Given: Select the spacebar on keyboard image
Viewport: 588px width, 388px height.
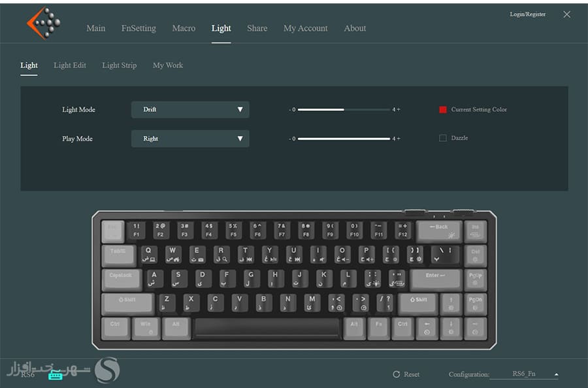Looking at the screenshot, I should point(267,328).
